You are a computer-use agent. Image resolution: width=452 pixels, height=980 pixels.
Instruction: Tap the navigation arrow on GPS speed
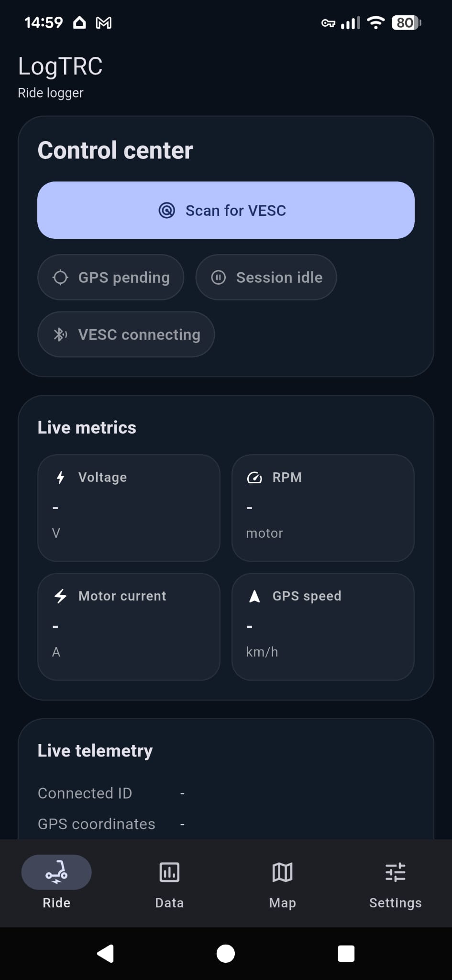tap(255, 596)
